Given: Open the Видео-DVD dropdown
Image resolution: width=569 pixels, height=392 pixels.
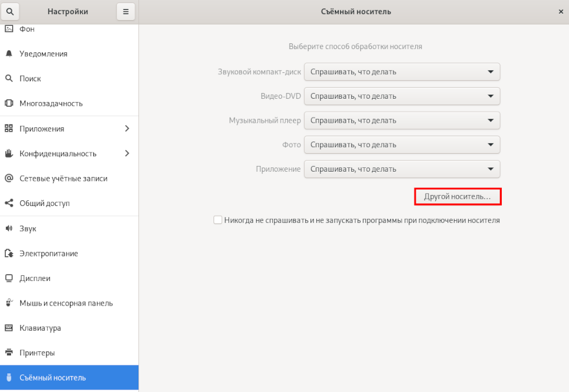Looking at the screenshot, I should click(402, 96).
